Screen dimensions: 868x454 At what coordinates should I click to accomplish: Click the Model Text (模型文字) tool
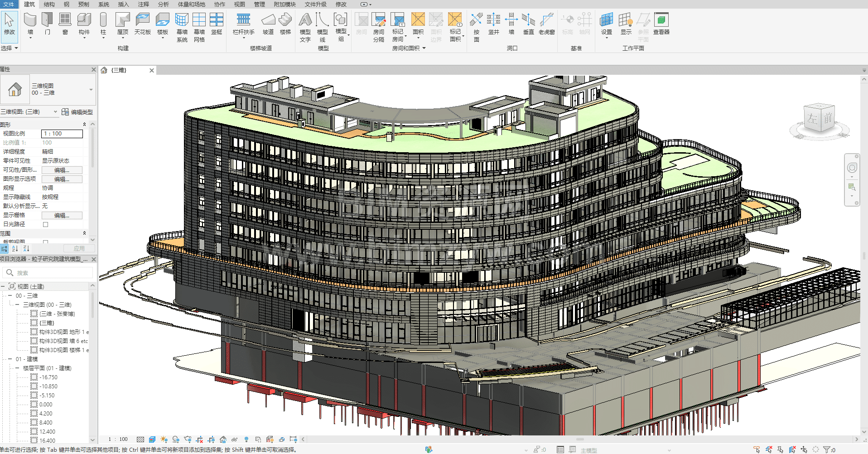[x=305, y=26]
